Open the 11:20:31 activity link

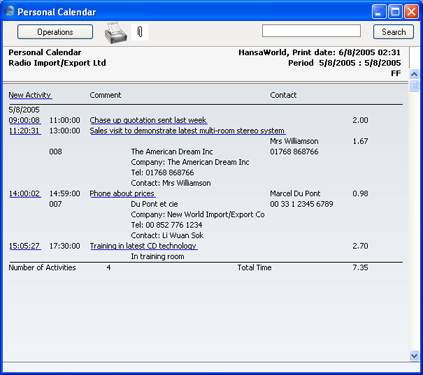[24, 131]
